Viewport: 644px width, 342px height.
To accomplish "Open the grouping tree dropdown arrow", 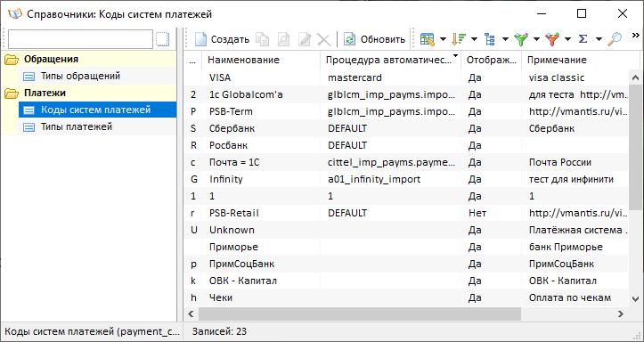I will tap(505, 39).
